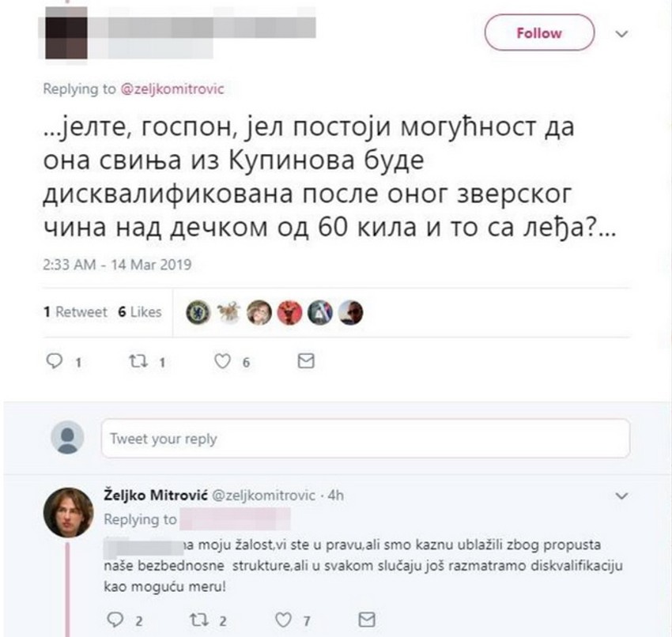Click the last liker avatar in the row
672x637 pixels.
coord(350,313)
